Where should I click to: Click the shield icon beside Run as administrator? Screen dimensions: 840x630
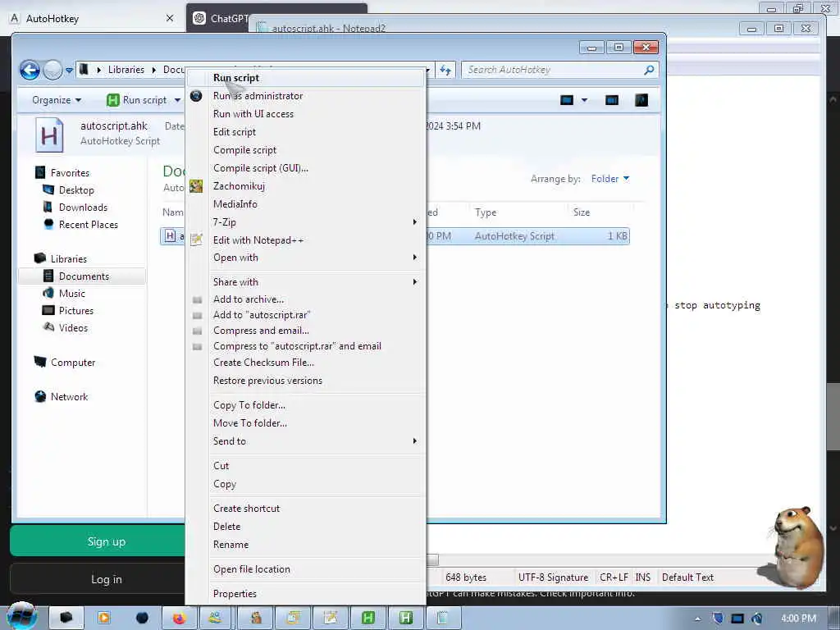coord(196,96)
